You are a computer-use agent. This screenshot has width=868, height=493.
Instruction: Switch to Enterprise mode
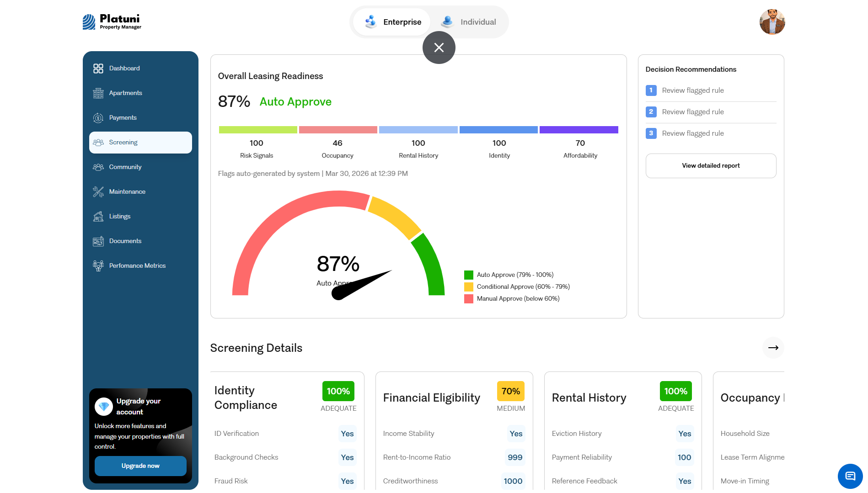[392, 22]
